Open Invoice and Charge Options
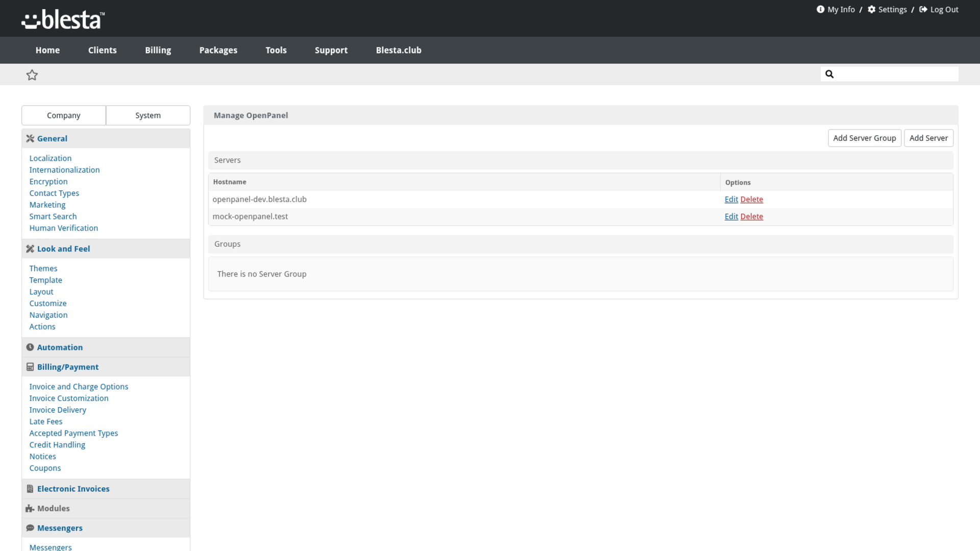Image resolution: width=980 pixels, height=551 pixels. (x=79, y=387)
